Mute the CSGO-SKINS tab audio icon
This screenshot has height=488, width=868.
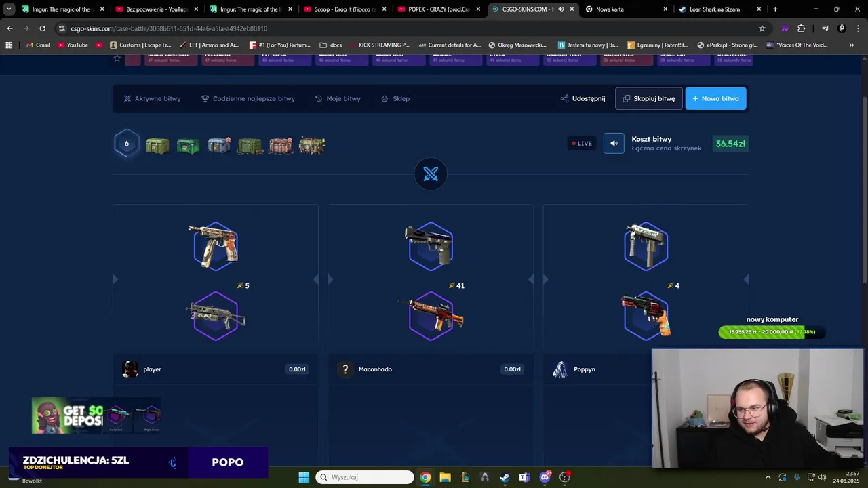(x=561, y=9)
